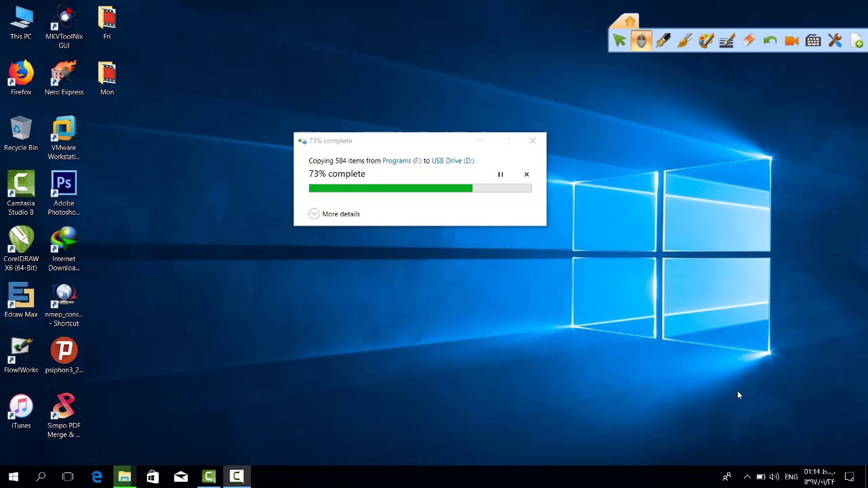Viewport: 868px width, 488px height.
Task: Open the ENG input language menu
Action: pyautogui.click(x=791, y=477)
